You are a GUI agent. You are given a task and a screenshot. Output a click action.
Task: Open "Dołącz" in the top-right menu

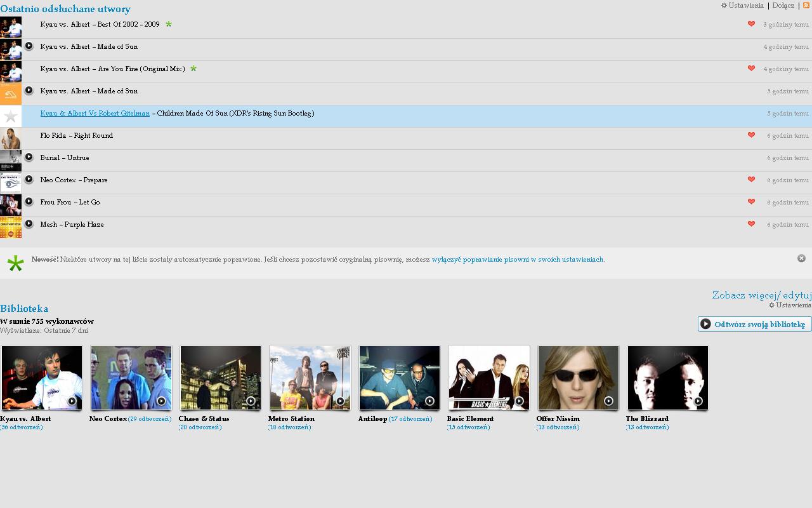(783, 6)
